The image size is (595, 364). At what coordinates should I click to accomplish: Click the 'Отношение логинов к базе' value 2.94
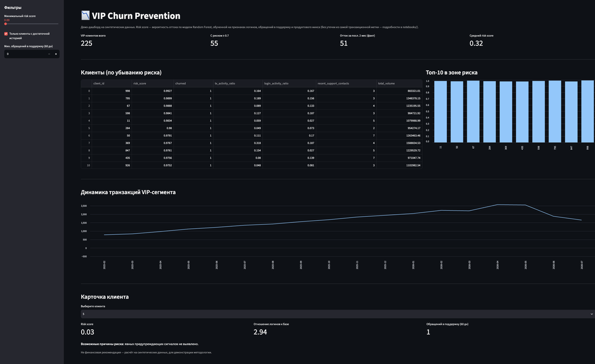click(260, 332)
